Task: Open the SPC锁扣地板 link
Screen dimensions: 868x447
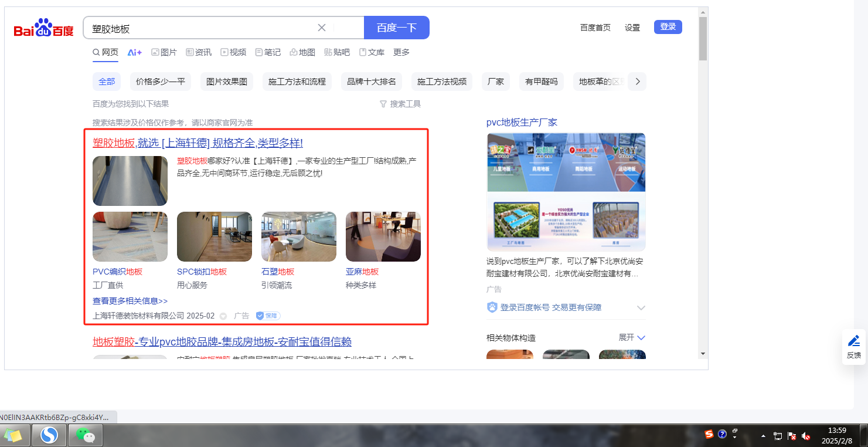Action: click(x=202, y=272)
